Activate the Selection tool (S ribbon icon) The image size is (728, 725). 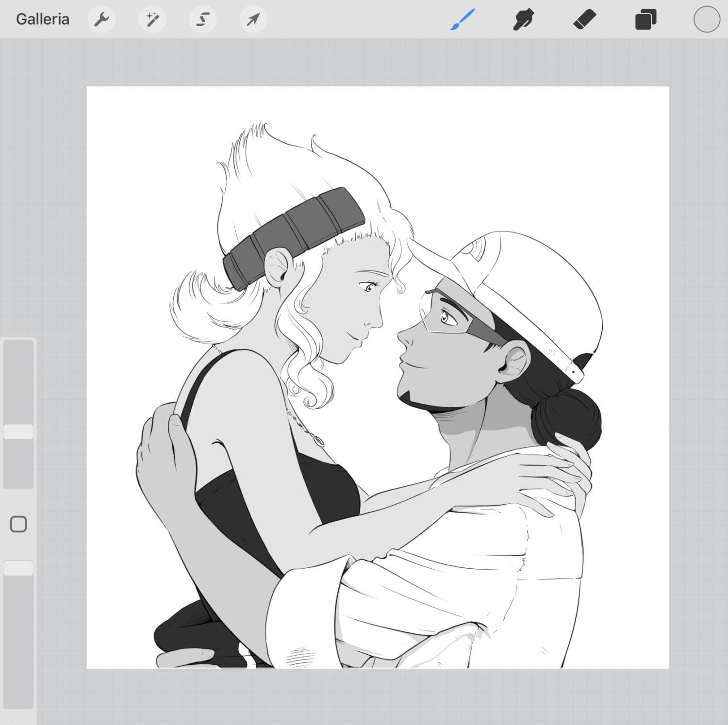coord(202,19)
